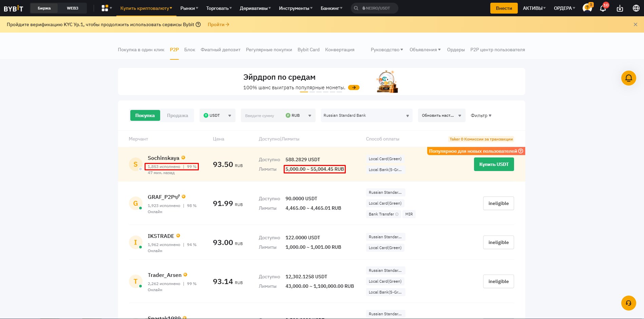Open the notifications bell in header

click(x=603, y=8)
